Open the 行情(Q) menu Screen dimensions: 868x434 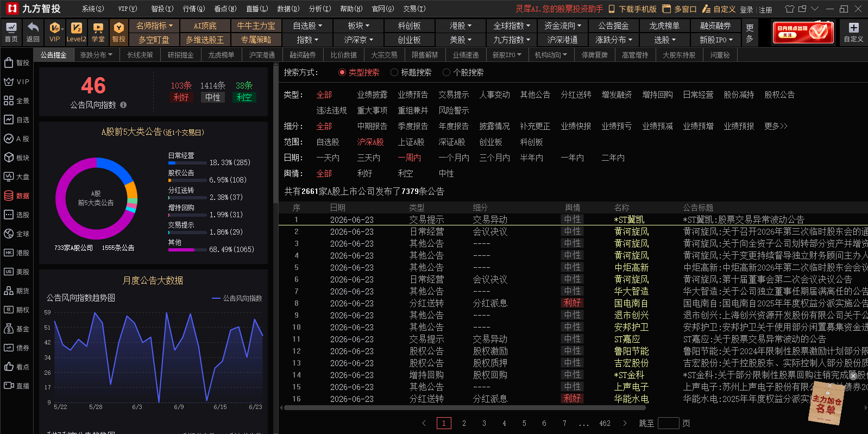tap(194, 9)
